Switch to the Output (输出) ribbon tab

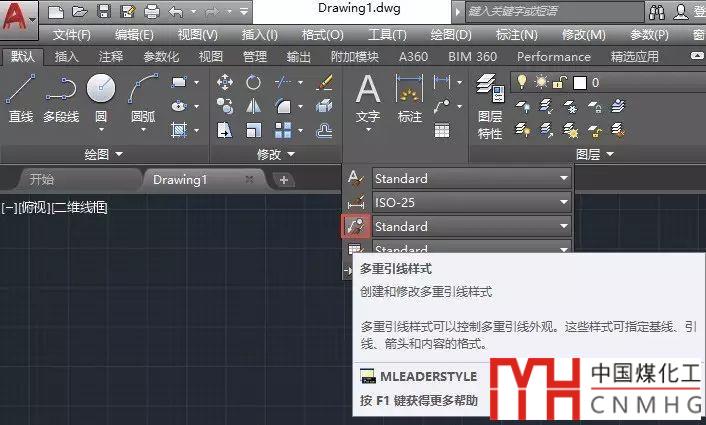(x=299, y=57)
